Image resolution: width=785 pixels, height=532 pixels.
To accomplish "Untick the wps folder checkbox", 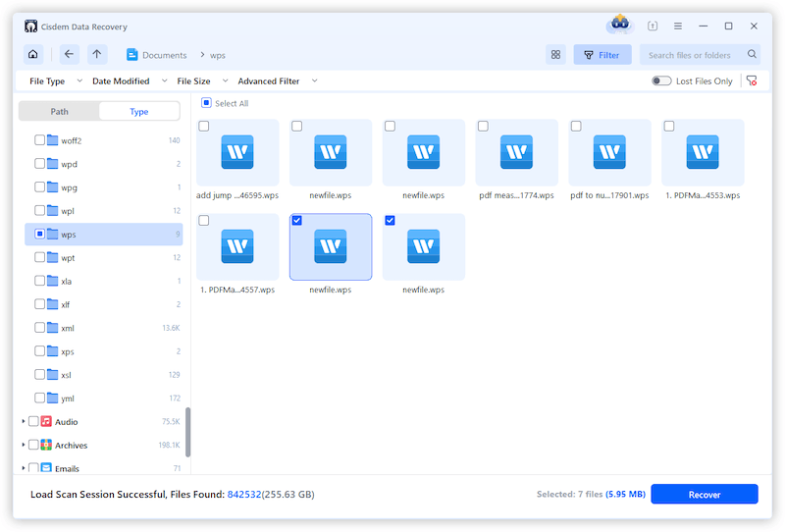I will click(x=39, y=234).
